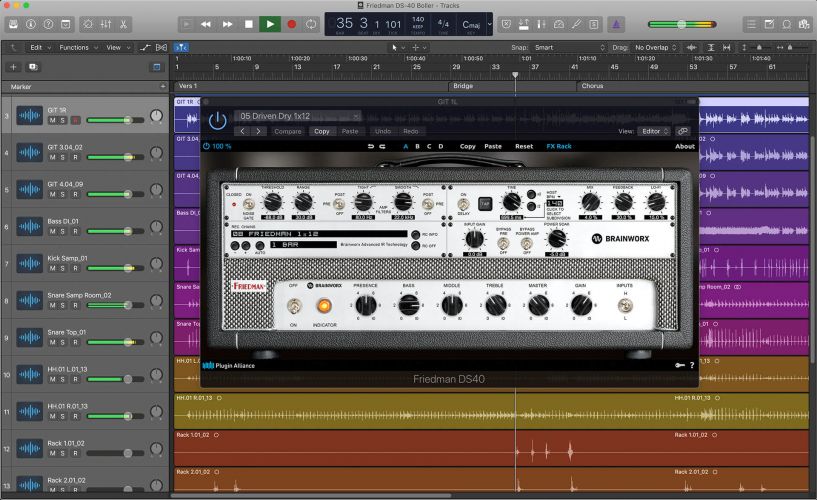The height and width of the screenshot is (500, 817).
Task: Open the Library icon in control bar
Action: point(14,24)
